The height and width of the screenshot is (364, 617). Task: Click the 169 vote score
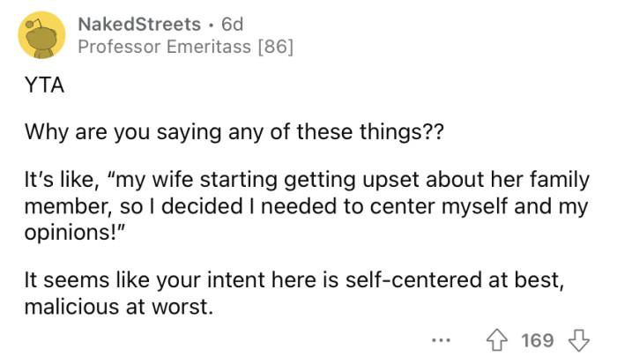click(x=537, y=340)
